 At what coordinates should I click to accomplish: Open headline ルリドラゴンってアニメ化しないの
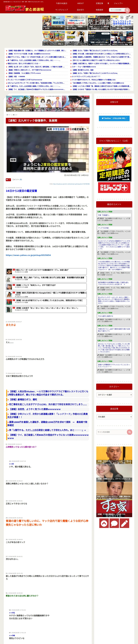(86, 77)
